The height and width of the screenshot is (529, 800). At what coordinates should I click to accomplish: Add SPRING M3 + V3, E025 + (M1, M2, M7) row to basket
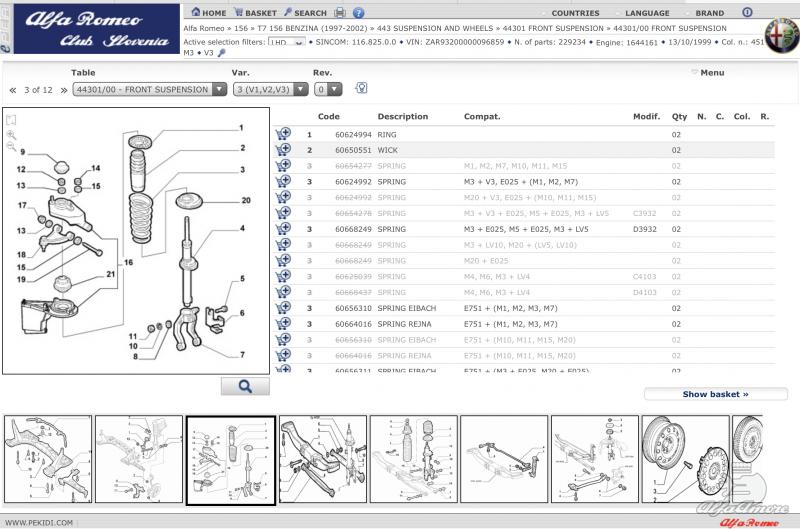tap(283, 182)
